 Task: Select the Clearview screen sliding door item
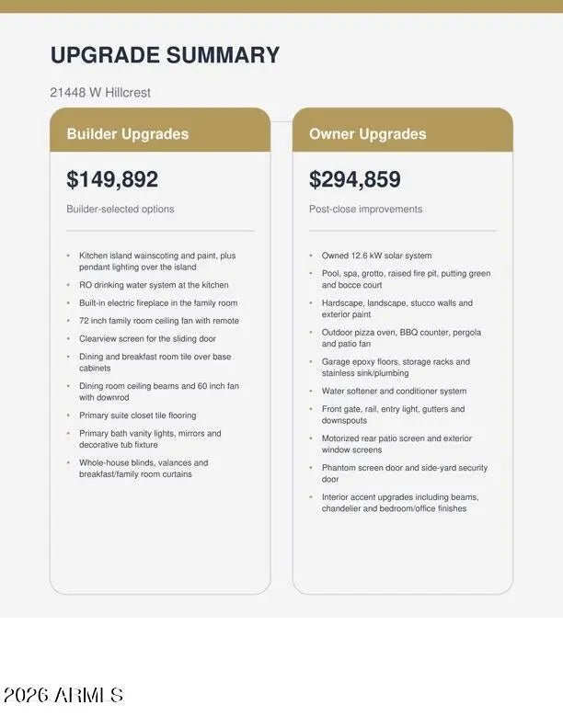[x=147, y=339]
